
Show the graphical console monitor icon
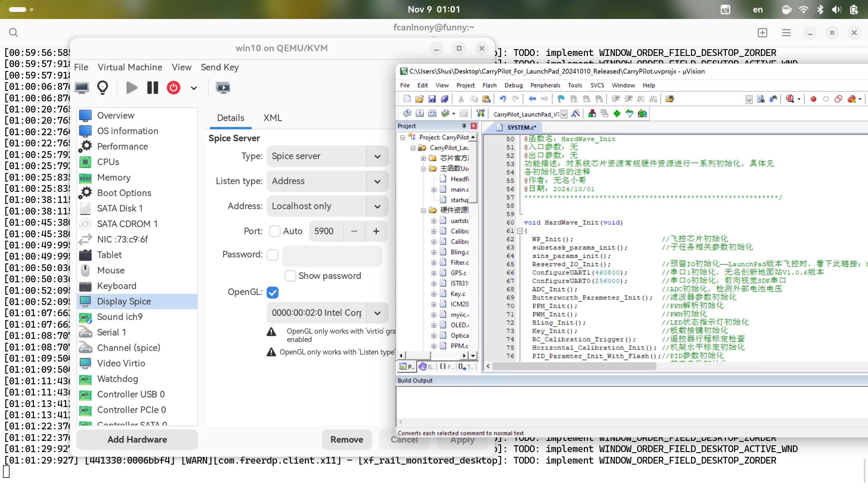(x=82, y=88)
